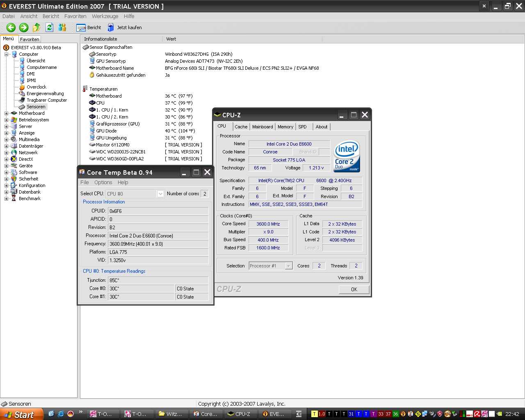Open the Processor #1 selection dropdown in CPU-Z
Screen dimensions: 525x420
(288, 266)
